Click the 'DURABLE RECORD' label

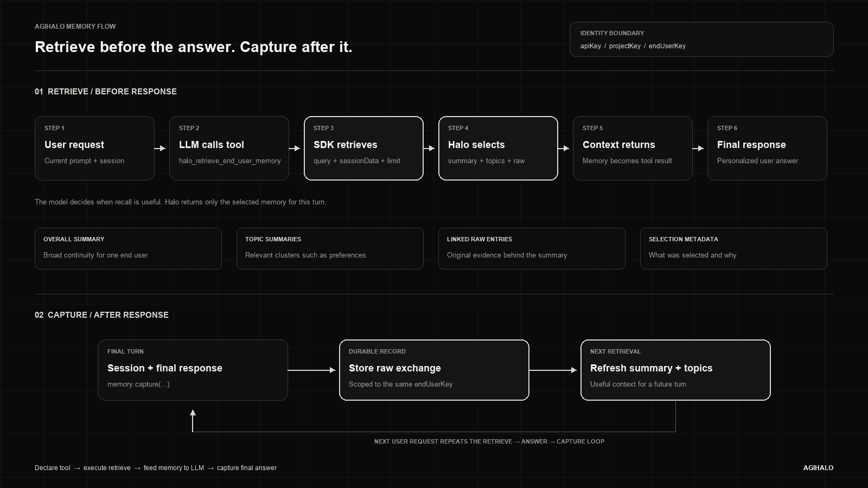tap(377, 352)
